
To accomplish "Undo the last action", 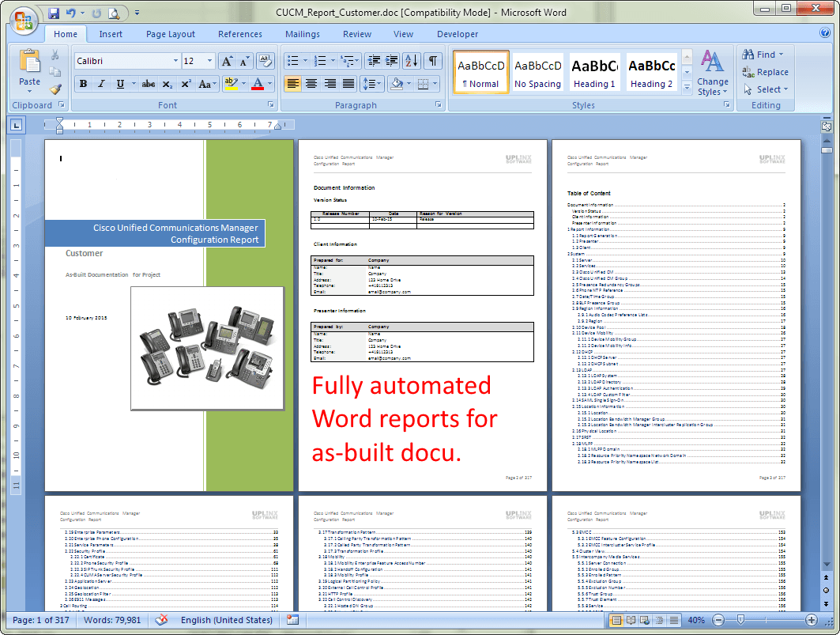I will pos(70,13).
